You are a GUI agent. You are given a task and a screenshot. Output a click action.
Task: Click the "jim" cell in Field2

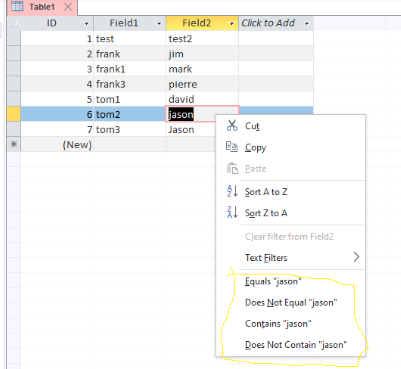click(202, 54)
